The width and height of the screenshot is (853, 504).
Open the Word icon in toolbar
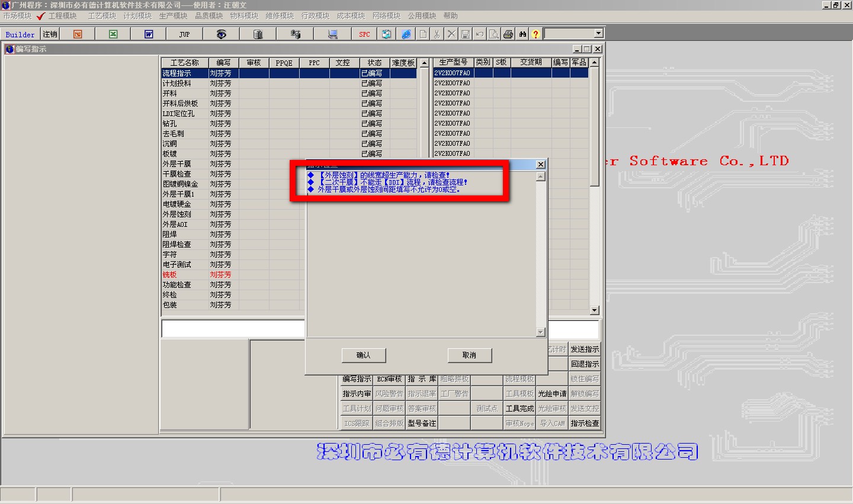[149, 34]
